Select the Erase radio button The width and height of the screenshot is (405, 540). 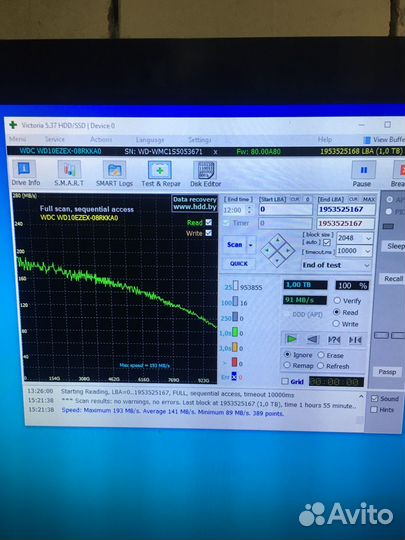click(x=321, y=355)
